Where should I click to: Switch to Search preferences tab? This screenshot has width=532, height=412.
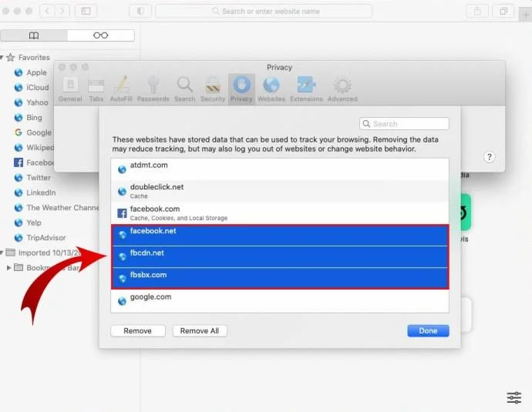pyautogui.click(x=185, y=89)
